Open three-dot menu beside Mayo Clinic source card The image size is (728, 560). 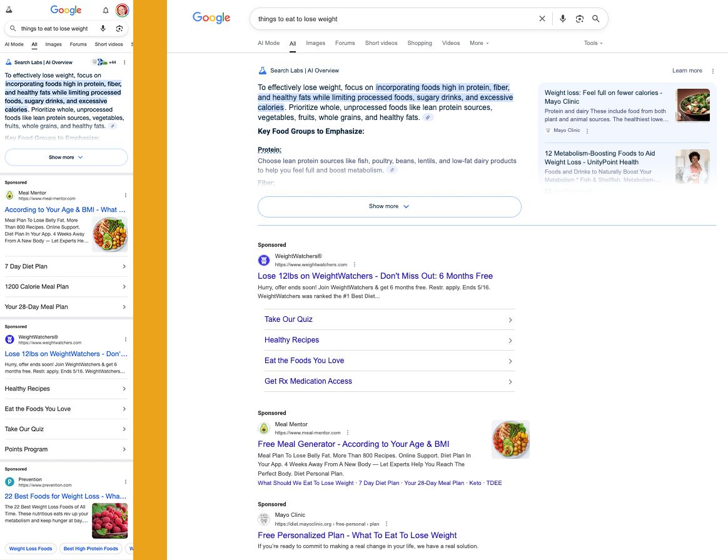(587, 131)
